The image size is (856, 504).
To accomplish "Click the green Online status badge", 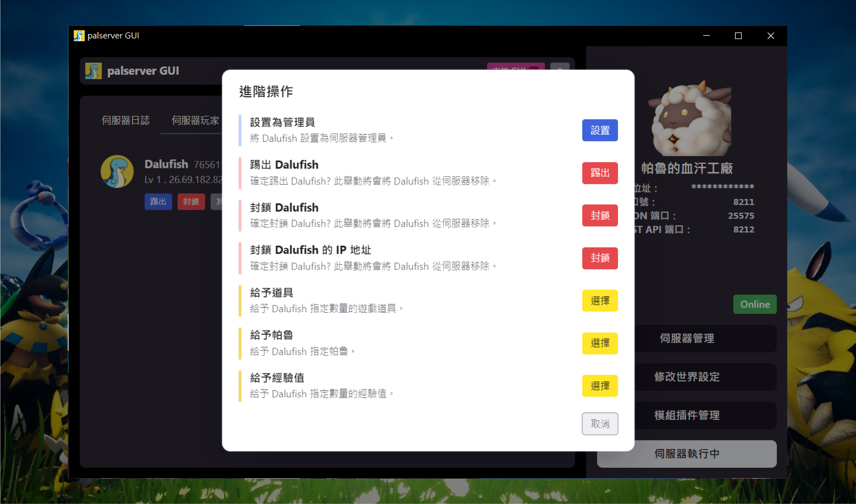I will [755, 304].
